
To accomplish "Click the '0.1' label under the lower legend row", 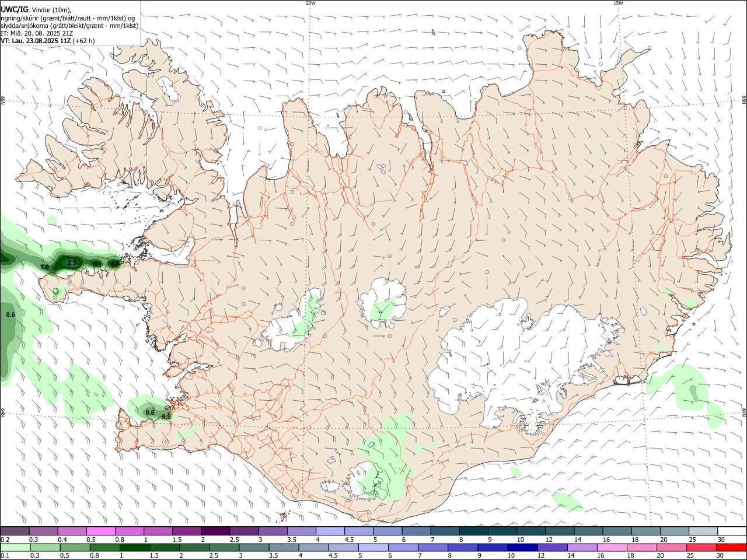I will (5, 556).
